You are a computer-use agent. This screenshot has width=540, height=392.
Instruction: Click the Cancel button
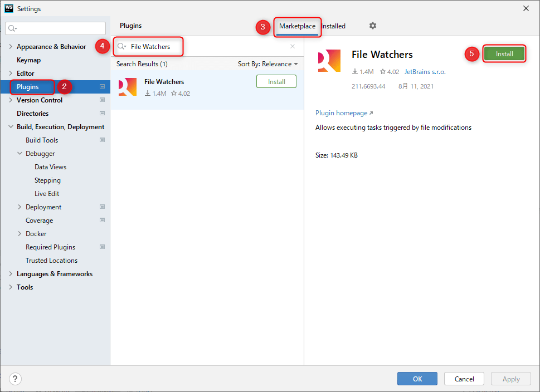pos(464,379)
